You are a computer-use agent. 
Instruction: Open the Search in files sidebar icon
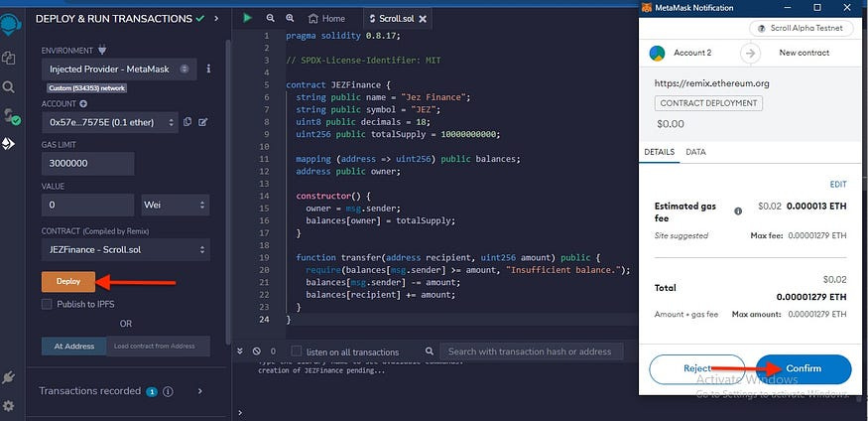(8, 87)
